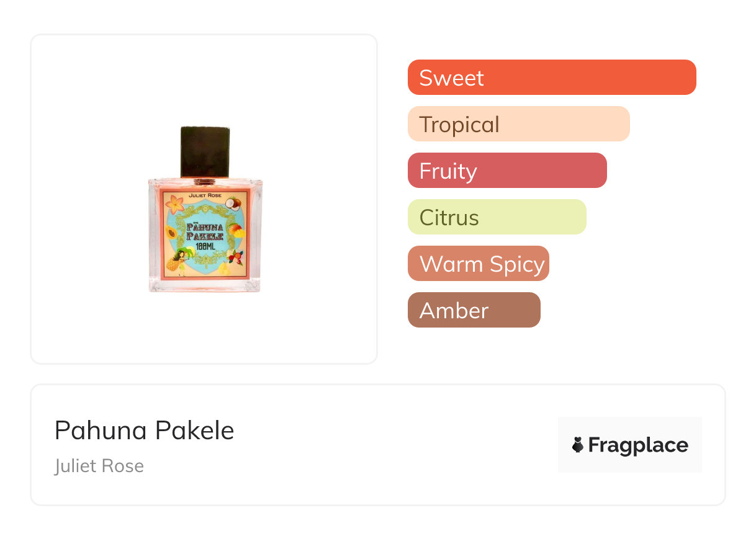Click the mango illustration on the label
Image resolution: width=756 pixels, height=536 pixels.
pos(236,231)
